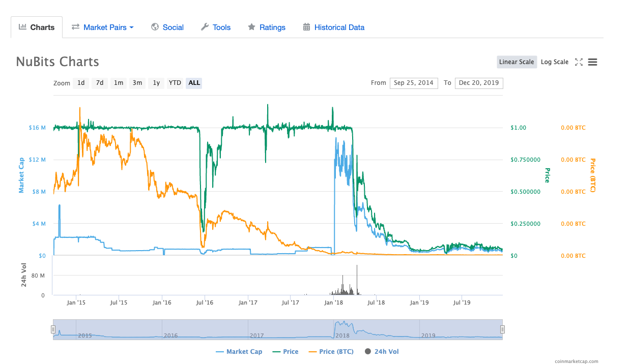Viewport: 630px width, 364px height.
Task: Click the 2016 label in the navigator
Action: point(170,336)
